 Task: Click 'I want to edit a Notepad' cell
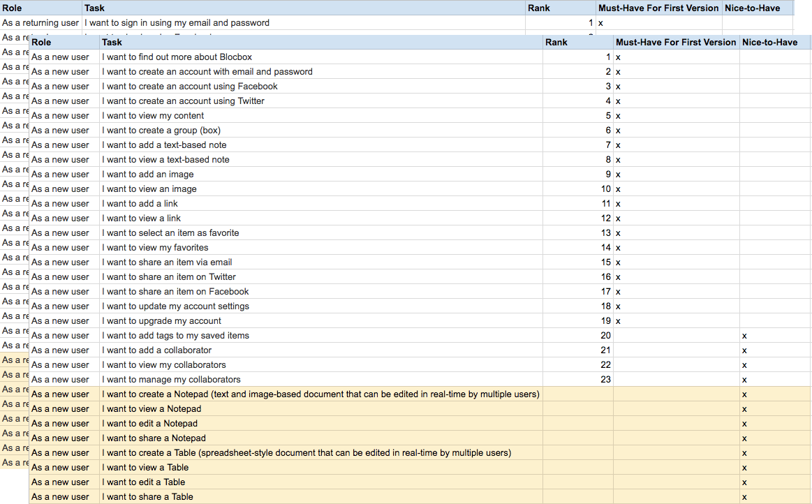point(321,424)
